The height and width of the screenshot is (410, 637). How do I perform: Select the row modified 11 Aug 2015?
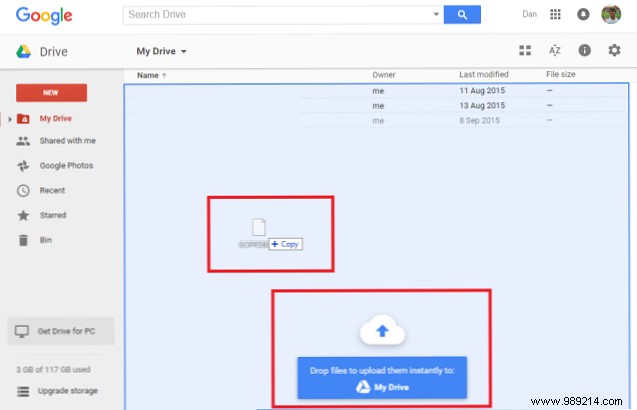click(376, 91)
